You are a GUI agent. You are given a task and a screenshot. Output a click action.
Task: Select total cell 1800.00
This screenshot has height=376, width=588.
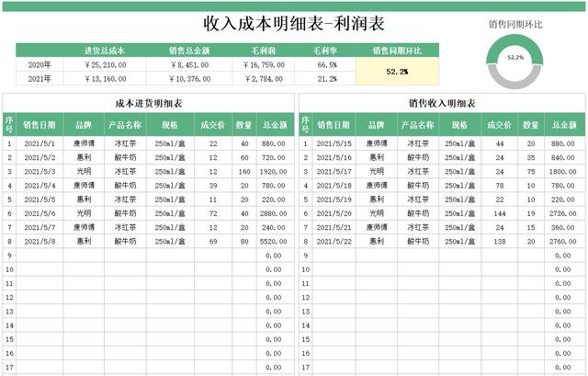563,172
